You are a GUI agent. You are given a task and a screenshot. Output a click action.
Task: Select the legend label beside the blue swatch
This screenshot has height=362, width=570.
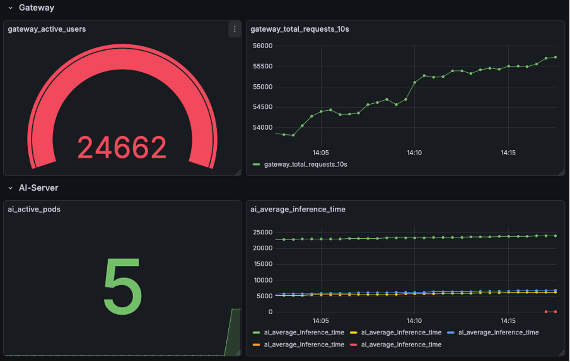coord(499,333)
